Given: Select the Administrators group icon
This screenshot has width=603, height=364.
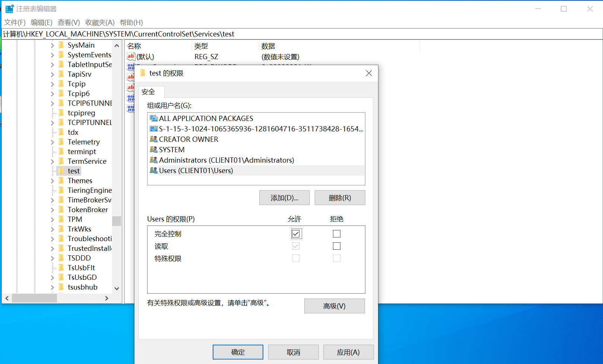Looking at the screenshot, I should pos(153,160).
